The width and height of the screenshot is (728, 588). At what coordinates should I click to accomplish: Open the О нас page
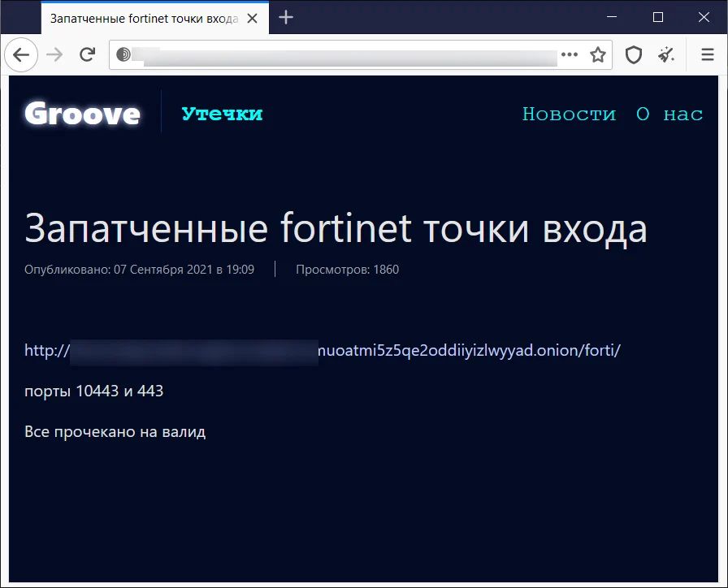point(669,114)
